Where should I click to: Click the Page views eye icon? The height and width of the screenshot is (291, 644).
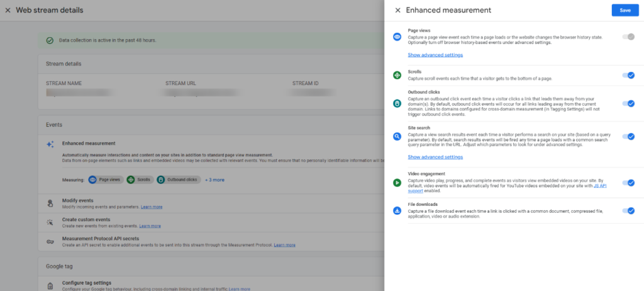pos(397,37)
